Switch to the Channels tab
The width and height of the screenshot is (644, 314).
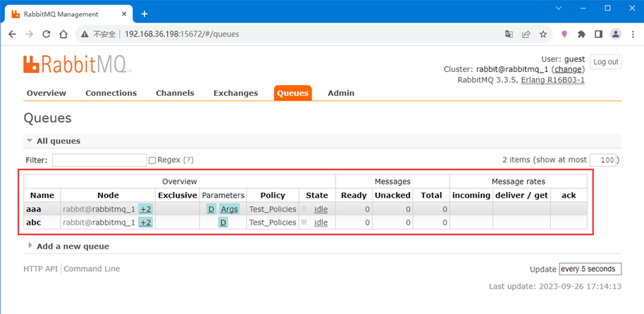[x=175, y=93]
